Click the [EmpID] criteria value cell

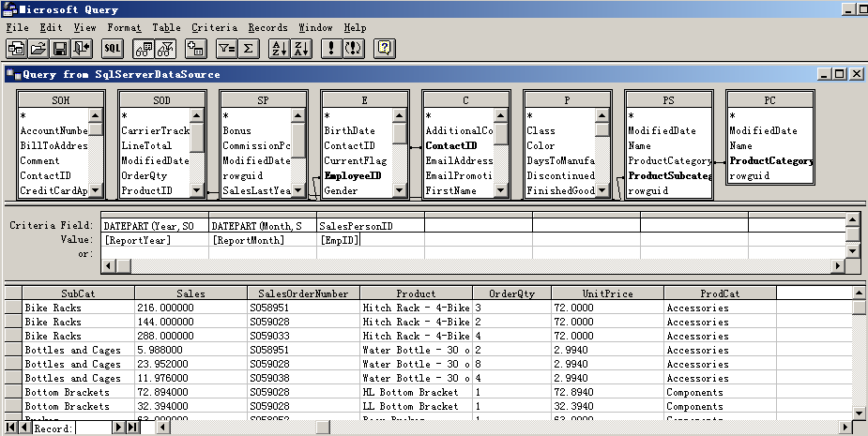click(371, 240)
